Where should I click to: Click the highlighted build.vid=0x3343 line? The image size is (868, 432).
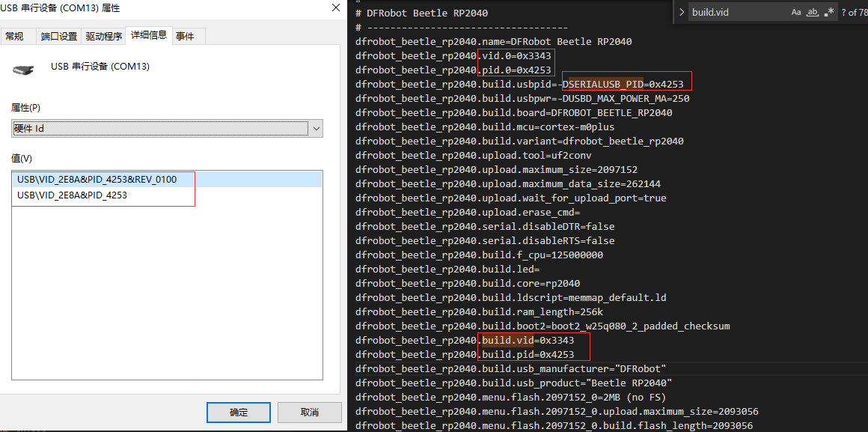[x=465, y=340]
